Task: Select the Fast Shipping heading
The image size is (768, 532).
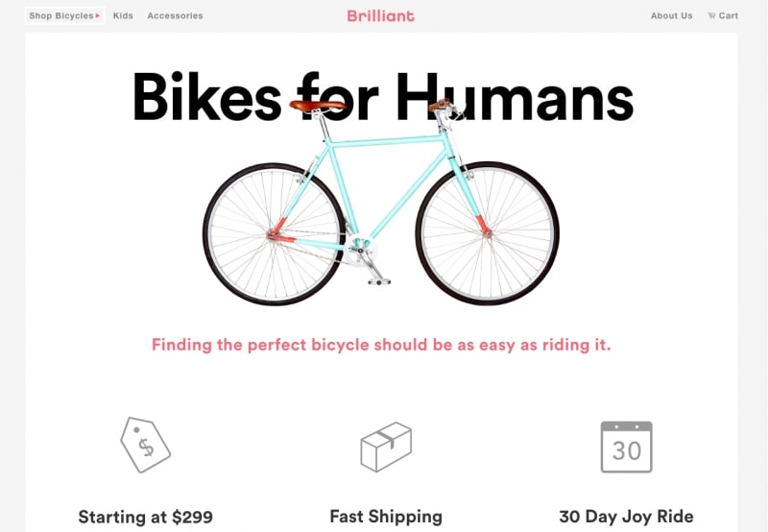Action: pos(386,517)
